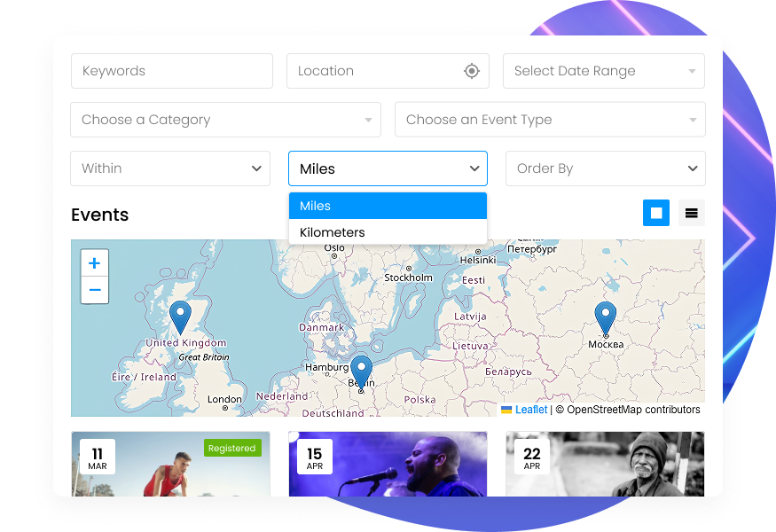Viewport: 776px width, 532px height.
Task: Click the United Kingdom map pin
Action: click(x=180, y=317)
